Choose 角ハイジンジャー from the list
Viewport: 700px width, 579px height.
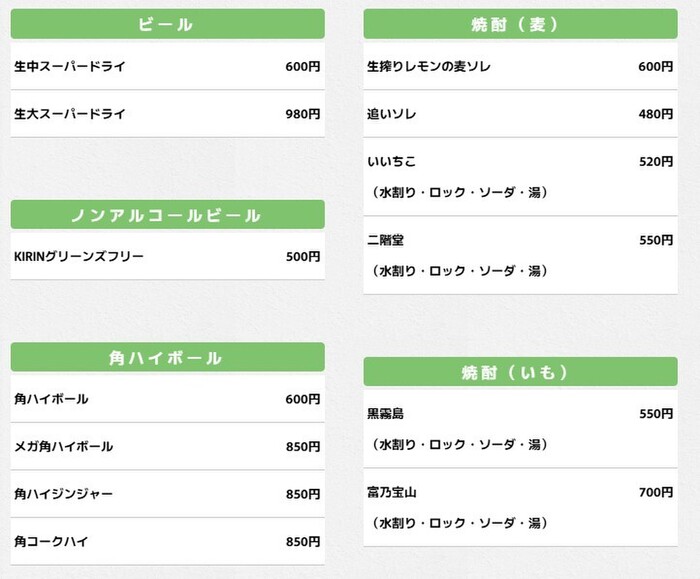[x=63, y=494]
